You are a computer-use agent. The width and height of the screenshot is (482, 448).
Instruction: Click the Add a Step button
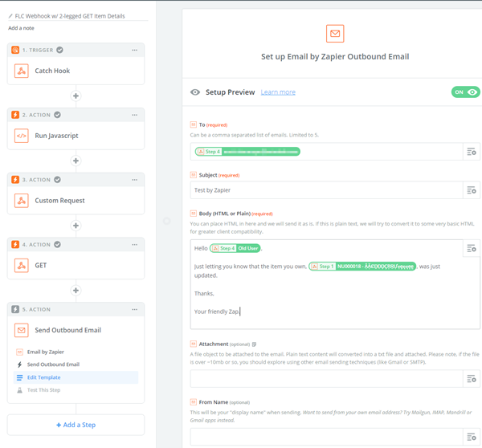tap(76, 425)
